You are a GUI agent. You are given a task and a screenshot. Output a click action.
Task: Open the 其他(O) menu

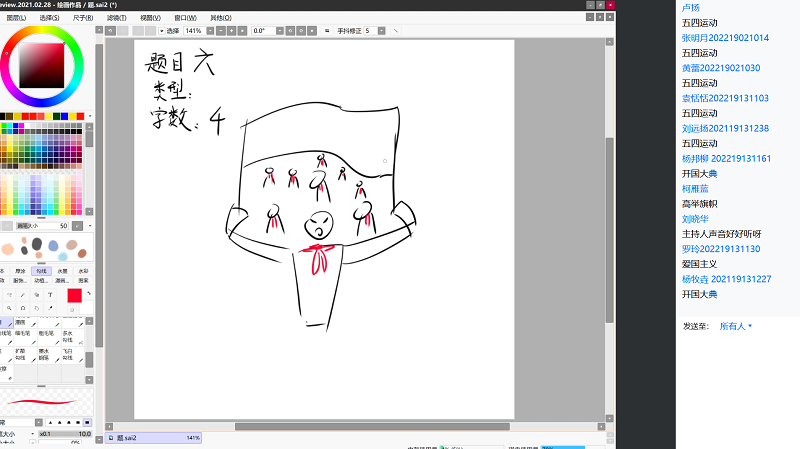coord(220,18)
